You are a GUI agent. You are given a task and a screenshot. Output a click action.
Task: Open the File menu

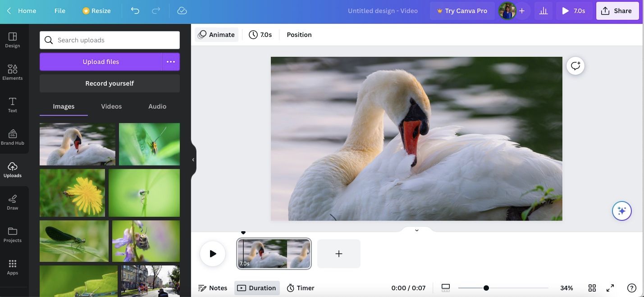(59, 10)
